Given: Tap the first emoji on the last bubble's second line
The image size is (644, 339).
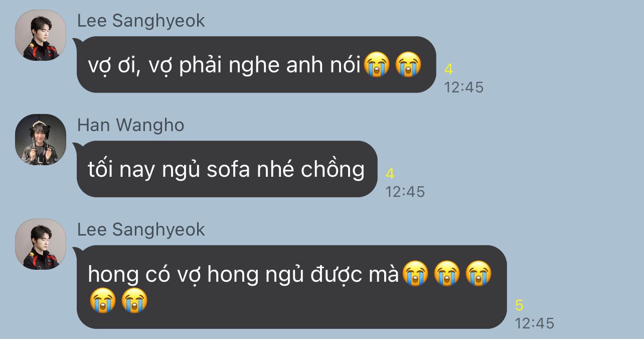Looking at the screenshot, I should coord(103,300).
